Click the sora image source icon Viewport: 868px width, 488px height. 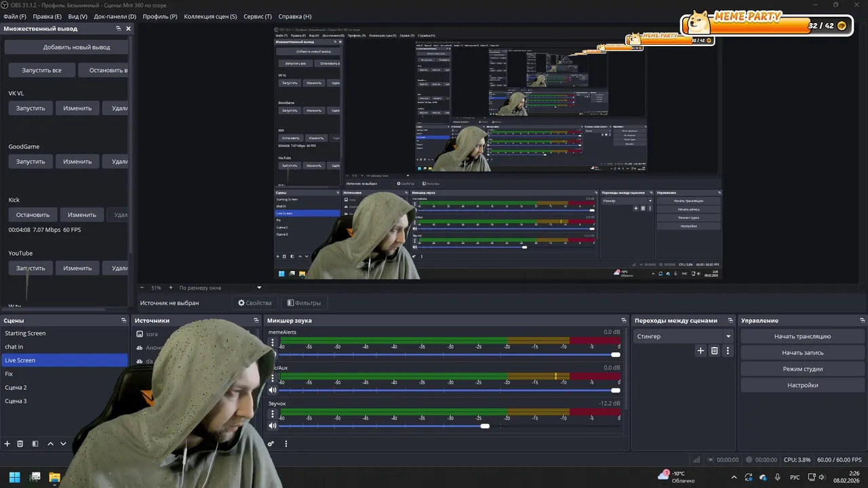[140, 334]
